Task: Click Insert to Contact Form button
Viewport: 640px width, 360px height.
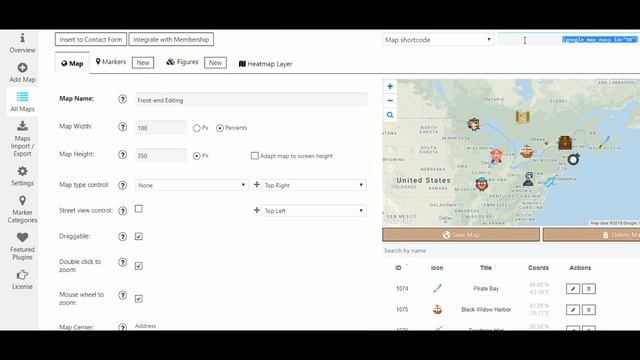Action: tap(91, 39)
